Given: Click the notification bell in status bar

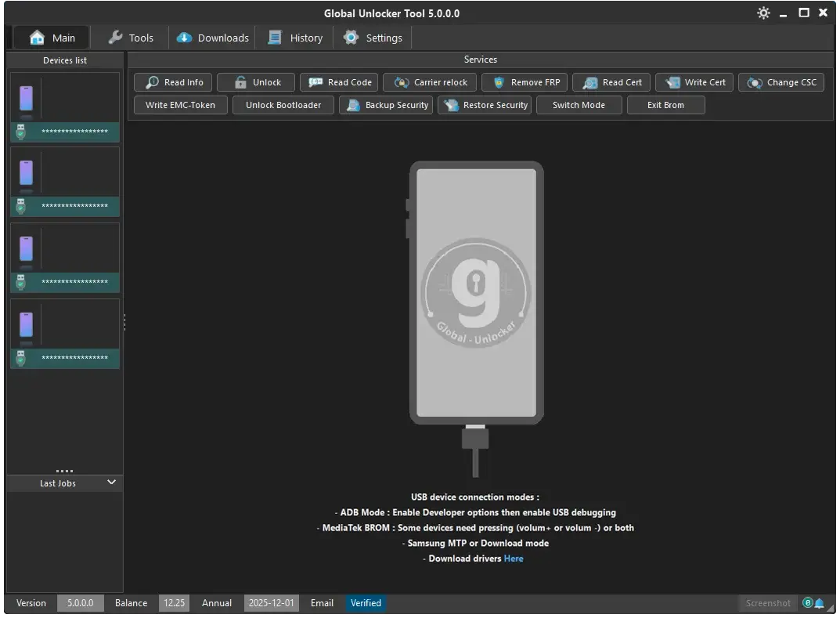Looking at the screenshot, I should (820, 603).
